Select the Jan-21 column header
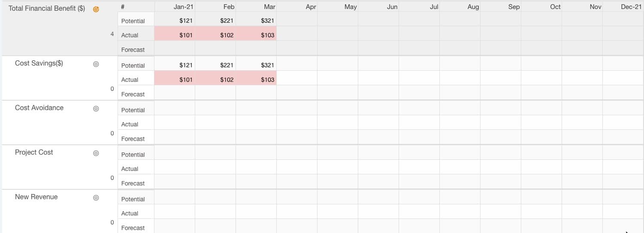 (x=184, y=7)
